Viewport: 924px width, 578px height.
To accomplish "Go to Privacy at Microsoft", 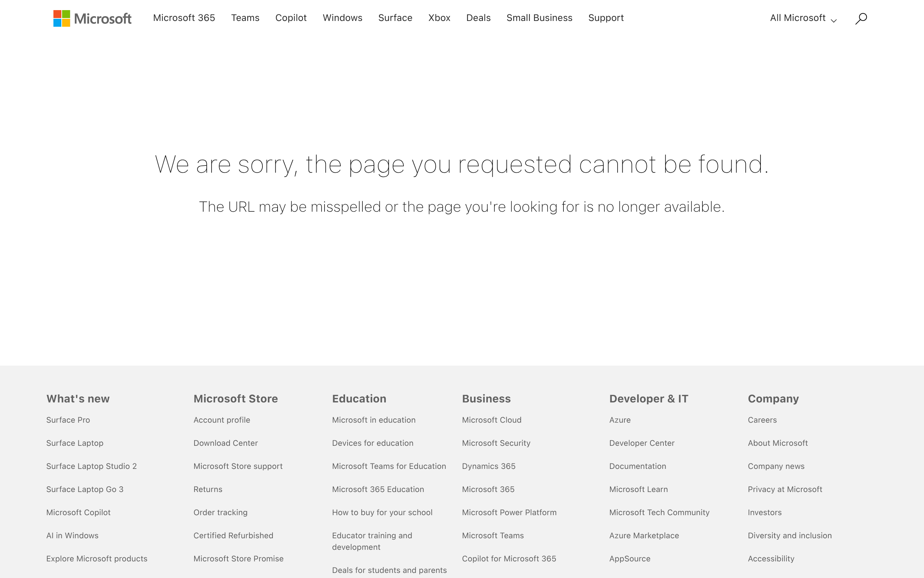I will click(x=785, y=489).
